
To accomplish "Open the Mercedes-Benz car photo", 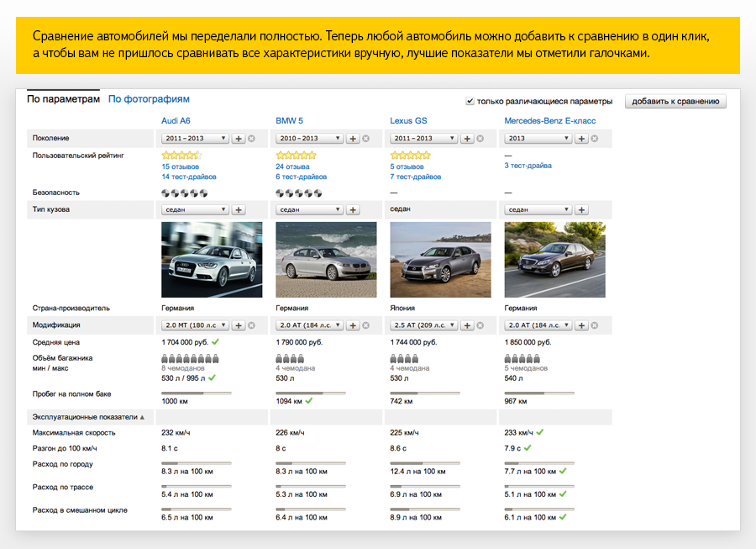I will [x=554, y=260].
